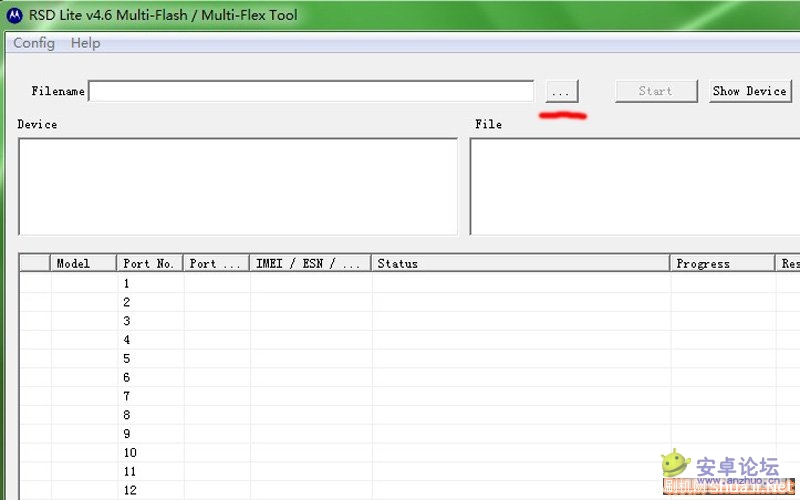This screenshot has height=500, width=800.
Task: Select the row with port number 2
Action: coord(410,302)
